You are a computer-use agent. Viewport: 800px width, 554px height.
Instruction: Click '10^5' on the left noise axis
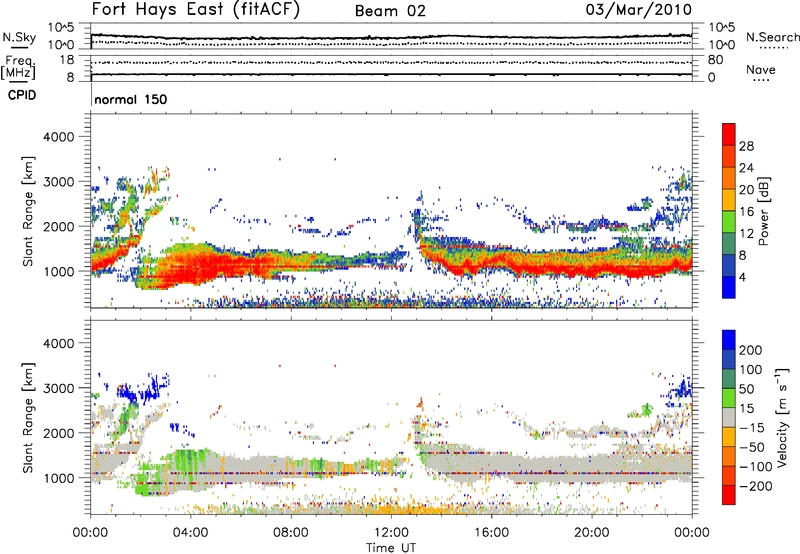tap(61, 28)
